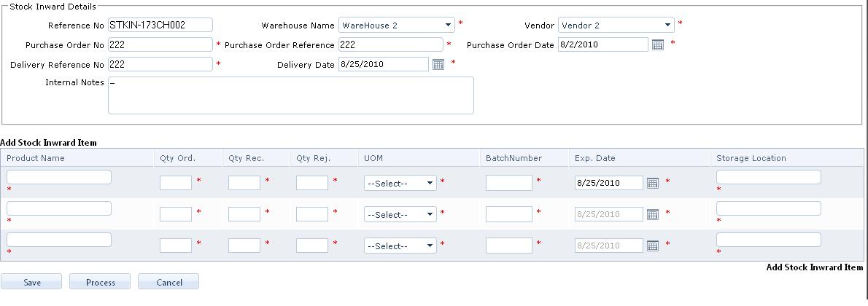The height and width of the screenshot is (306, 868).
Task: Click the Purchase Order Reference field
Action: [390, 45]
